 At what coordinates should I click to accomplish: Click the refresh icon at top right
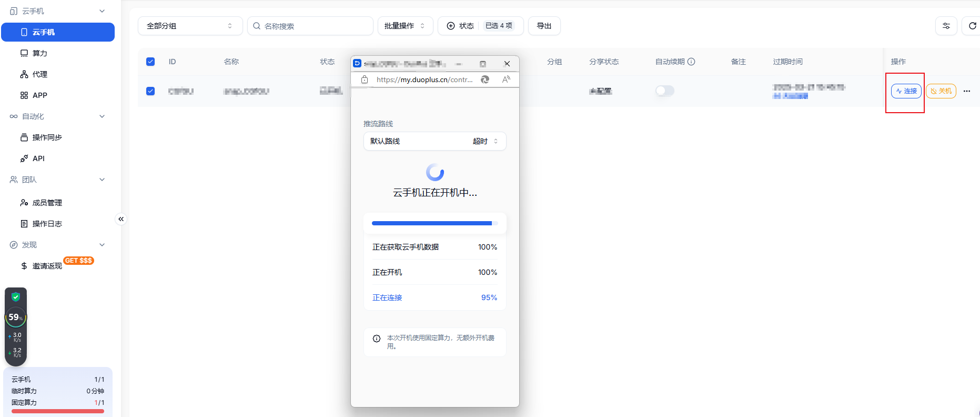(972, 26)
